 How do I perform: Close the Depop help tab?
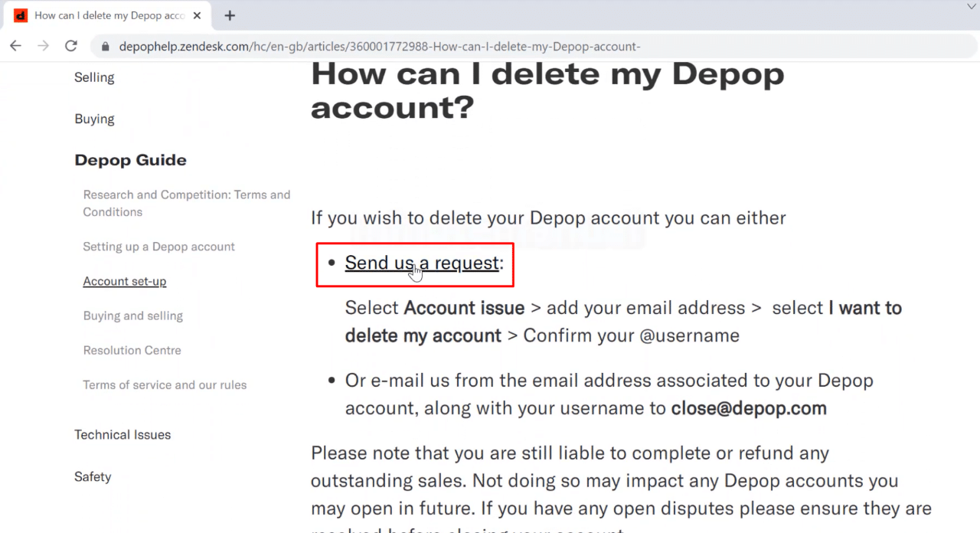(x=198, y=15)
